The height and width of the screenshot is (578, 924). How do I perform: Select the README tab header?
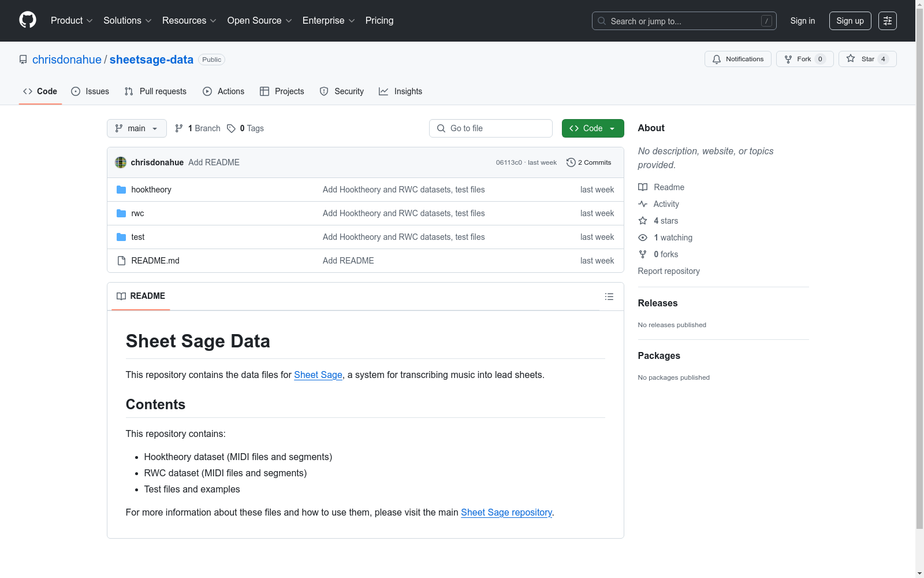click(x=141, y=296)
